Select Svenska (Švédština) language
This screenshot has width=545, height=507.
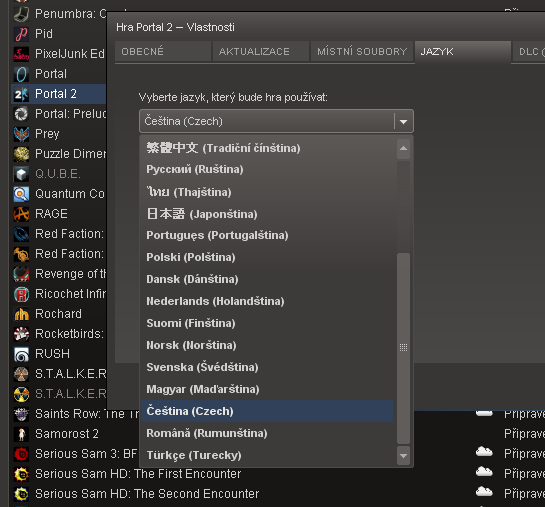coord(267,367)
